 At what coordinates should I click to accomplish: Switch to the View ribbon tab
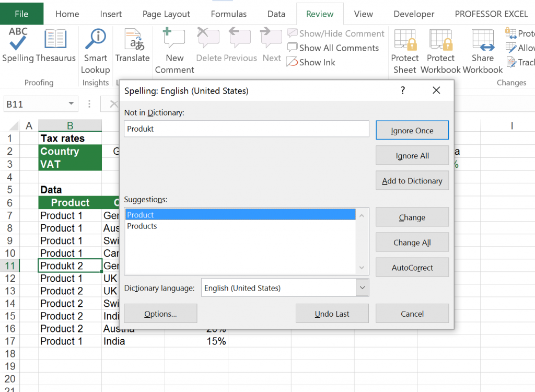tap(363, 14)
